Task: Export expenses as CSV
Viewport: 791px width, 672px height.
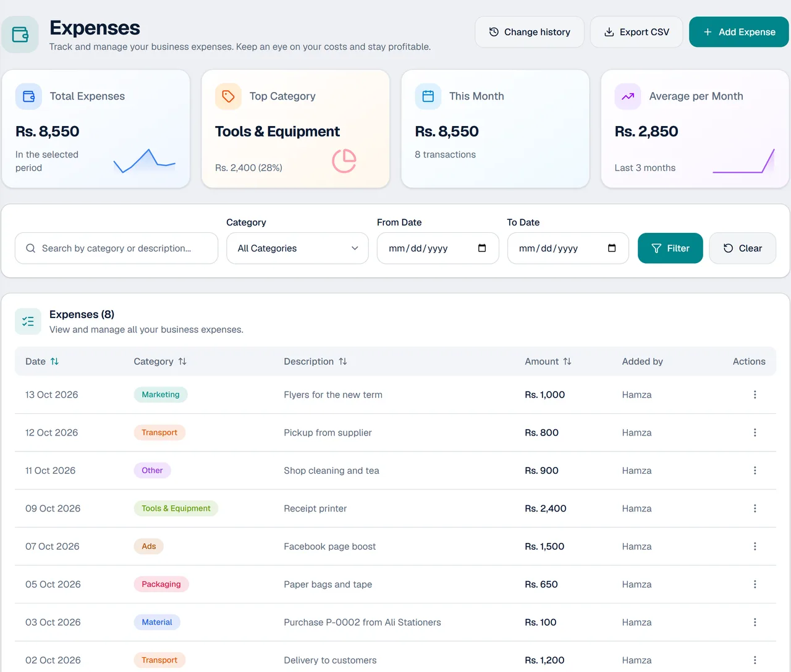Action: pos(637,32)
